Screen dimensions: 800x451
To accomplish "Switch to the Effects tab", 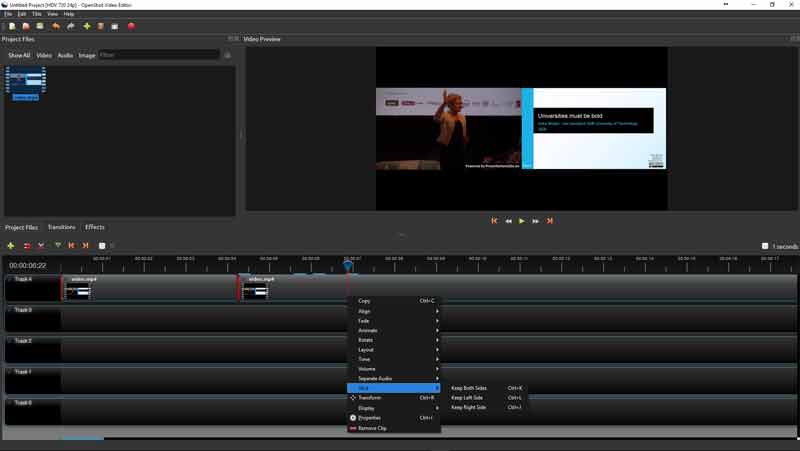I will pos(94,227).
